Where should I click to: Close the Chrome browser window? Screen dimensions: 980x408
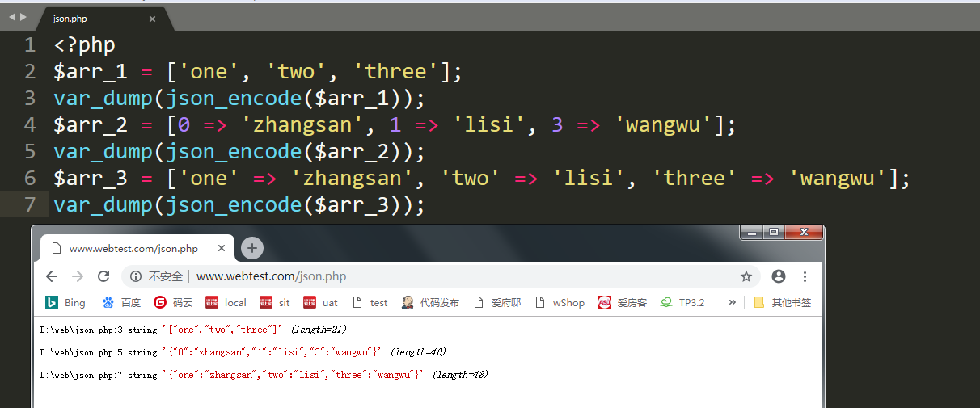(803, 233)
